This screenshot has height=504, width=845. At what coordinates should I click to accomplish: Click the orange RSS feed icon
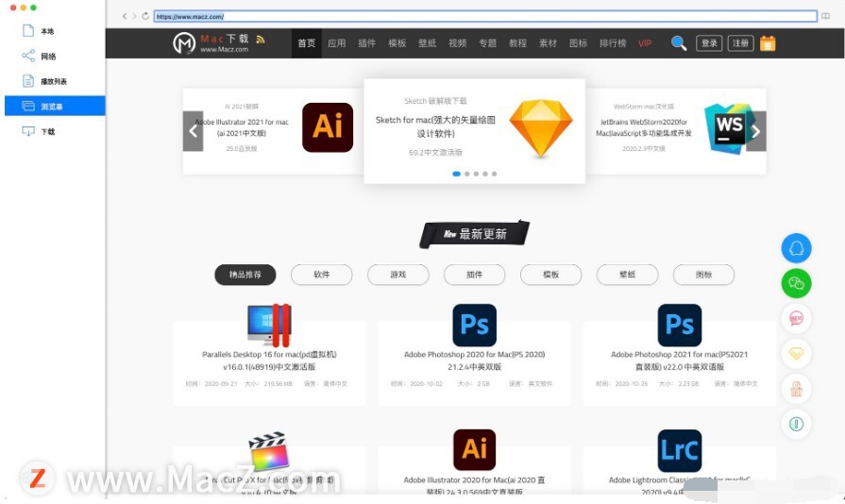click(261, 39)
